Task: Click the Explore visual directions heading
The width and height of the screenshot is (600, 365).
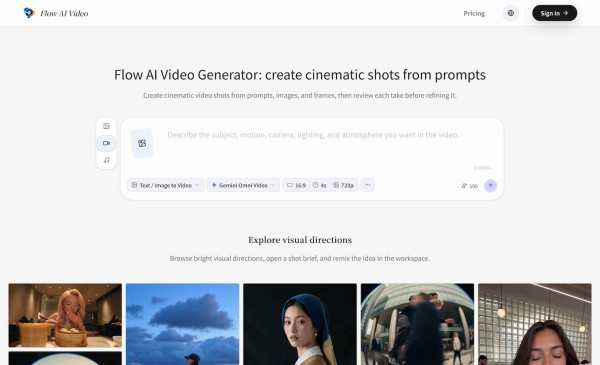Action: (300, 240)
